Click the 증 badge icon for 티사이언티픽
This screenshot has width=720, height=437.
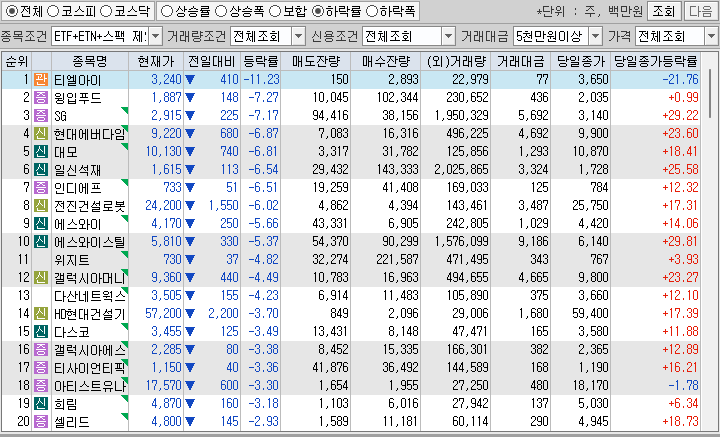[x=41, y=368]
